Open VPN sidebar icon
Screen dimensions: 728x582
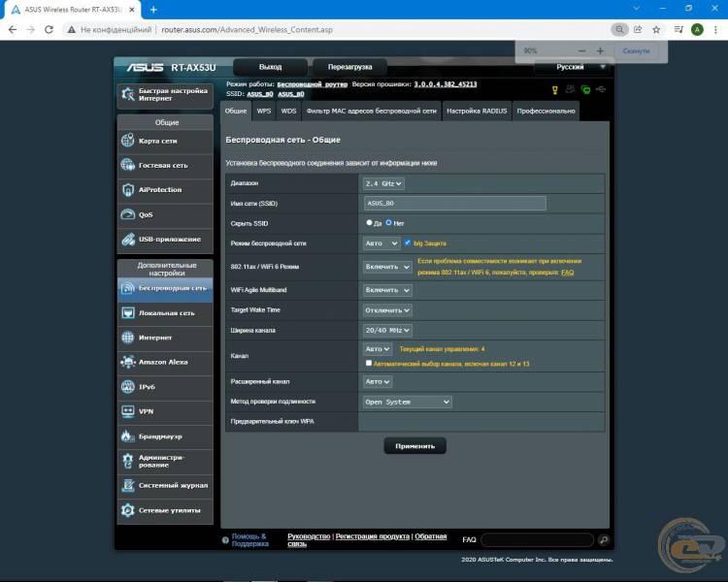128,411
